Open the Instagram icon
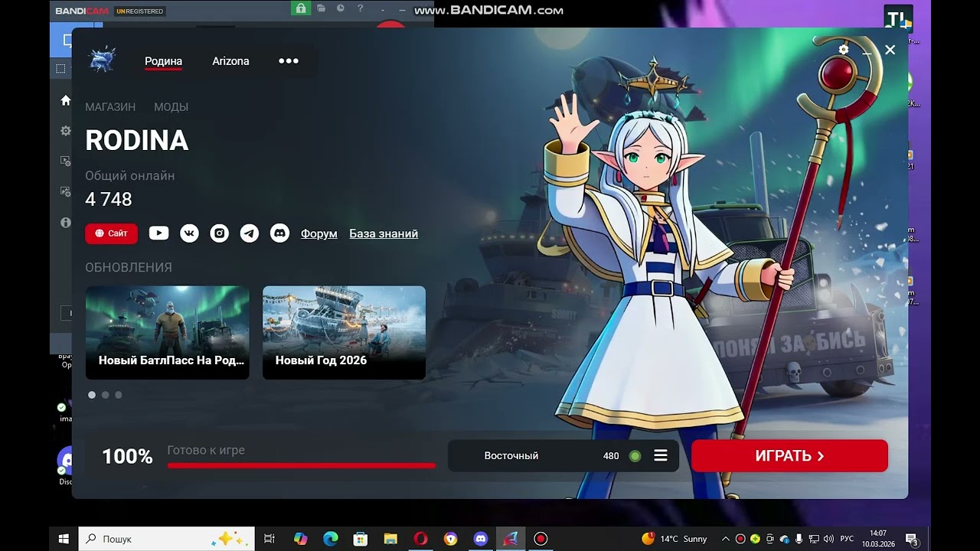 point(220,233)
